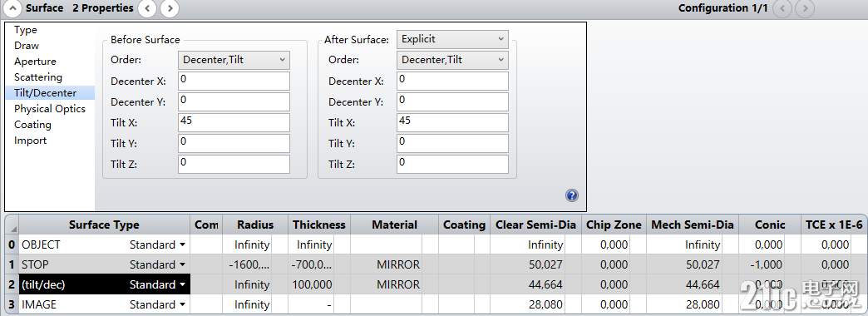The height and width of the screenshot is (316, 868).
Task: Click the Radius column header
Action: pyautogui.click(x=255, y=225)
